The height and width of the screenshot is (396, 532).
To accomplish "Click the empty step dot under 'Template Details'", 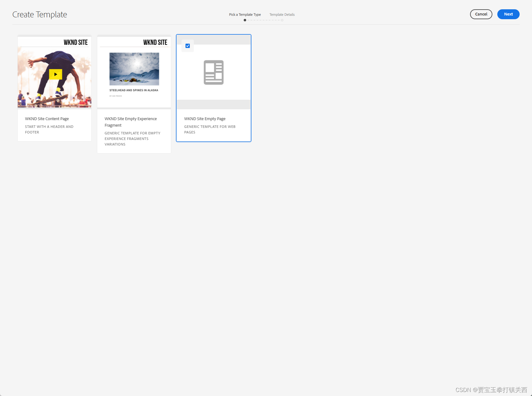I will point(282,20).
